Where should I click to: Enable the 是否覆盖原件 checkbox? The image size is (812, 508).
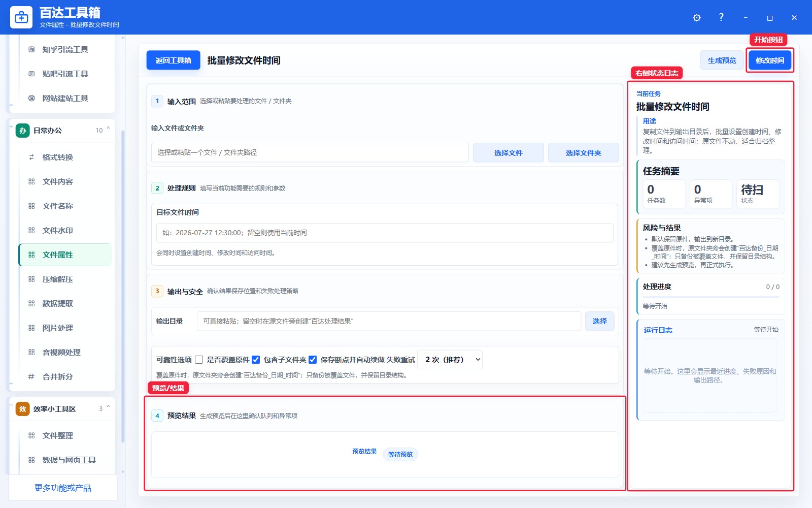click(x=199, y=360)
